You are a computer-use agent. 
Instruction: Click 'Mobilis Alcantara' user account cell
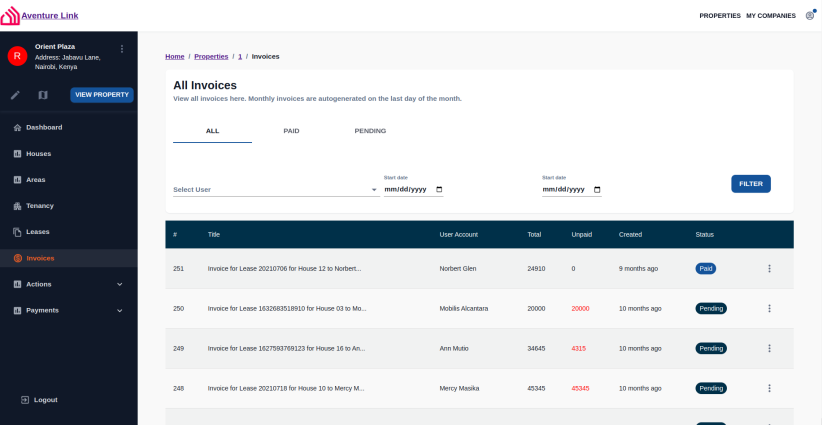463,309
